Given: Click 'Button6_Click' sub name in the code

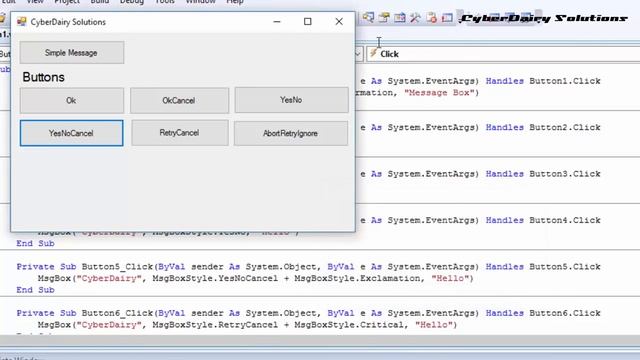Looking at the screenshot, I should 117,313.
